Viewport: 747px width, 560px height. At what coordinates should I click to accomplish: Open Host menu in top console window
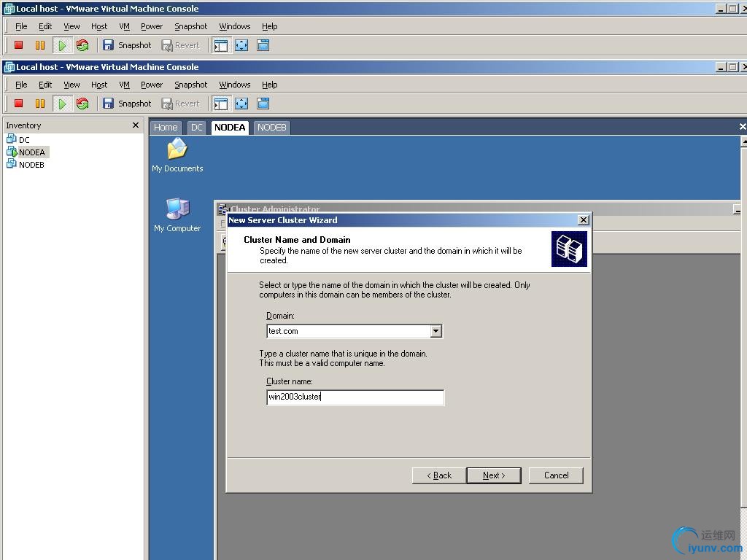[99, 26]
